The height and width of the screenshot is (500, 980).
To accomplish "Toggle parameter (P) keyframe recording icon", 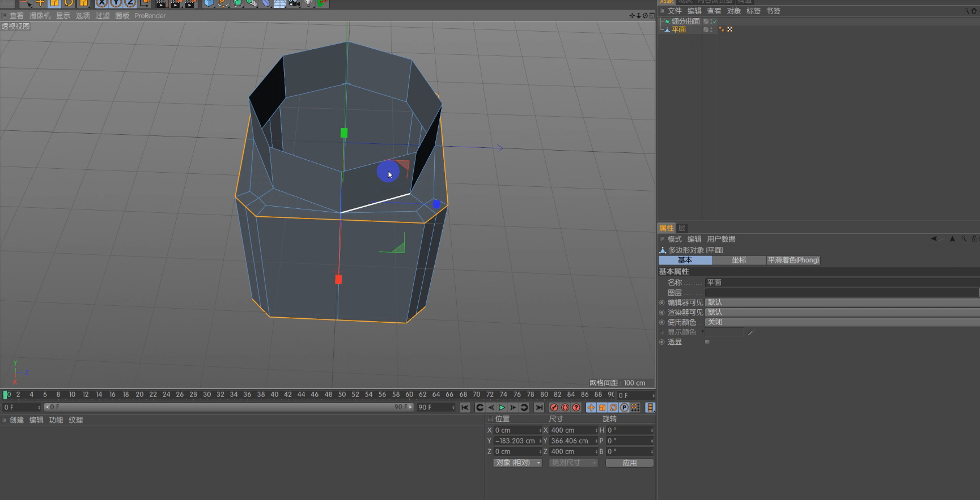I will [624, 408].
